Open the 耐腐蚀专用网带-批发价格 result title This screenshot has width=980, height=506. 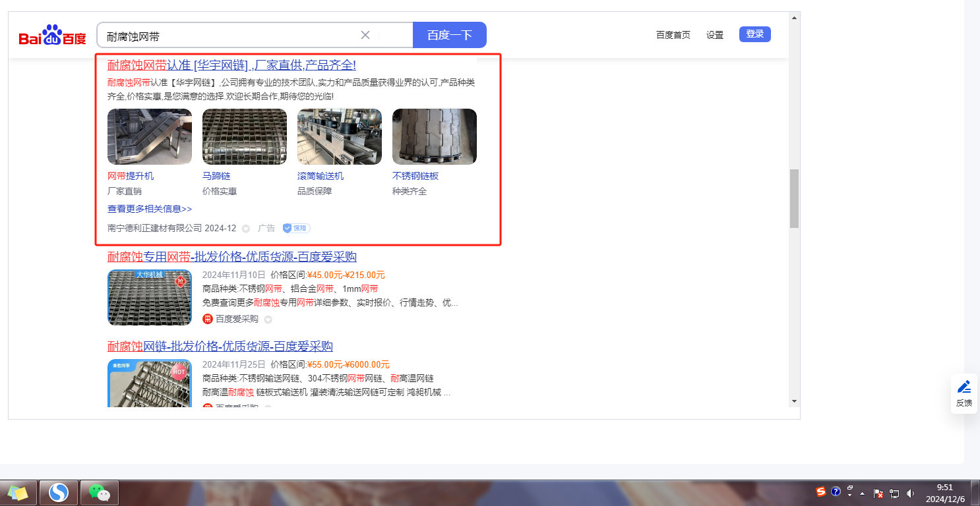(x=232, y=256)
